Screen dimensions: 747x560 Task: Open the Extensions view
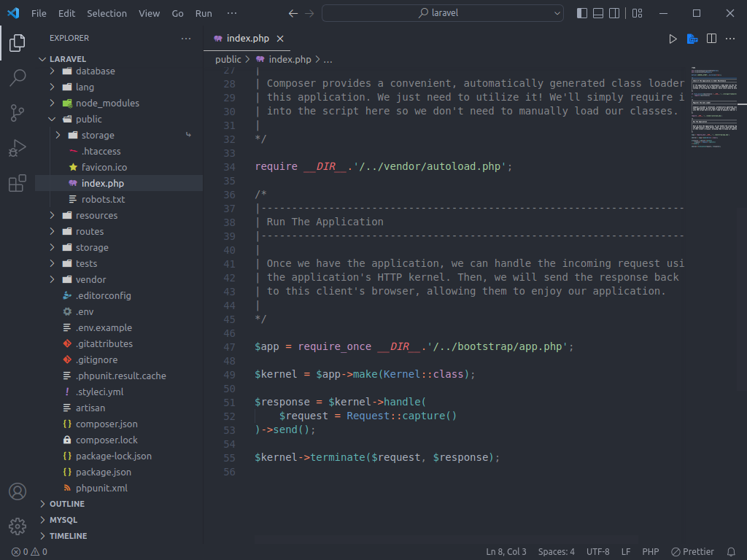[18, 183]
